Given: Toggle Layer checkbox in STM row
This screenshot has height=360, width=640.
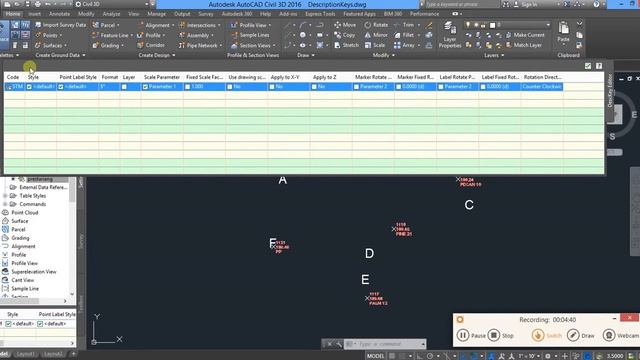Looking at the screenshot, I should coord(124,87).
